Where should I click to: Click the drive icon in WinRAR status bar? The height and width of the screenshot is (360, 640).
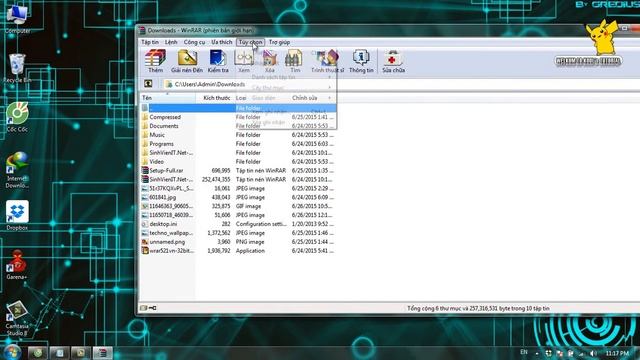click(x=143, y=308)
